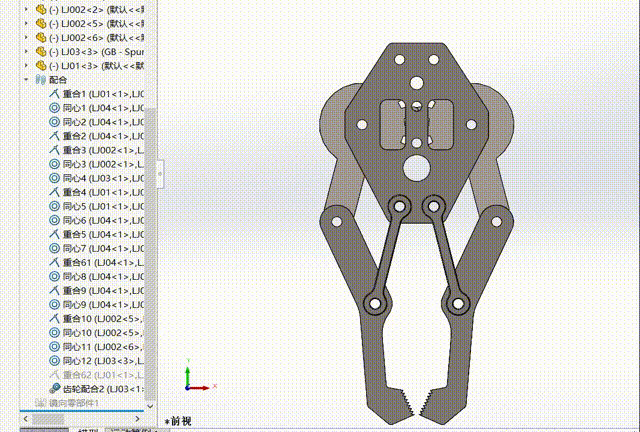
Task: Click the horizontal scrollbar left arrow
Action: tap(26, 419)
